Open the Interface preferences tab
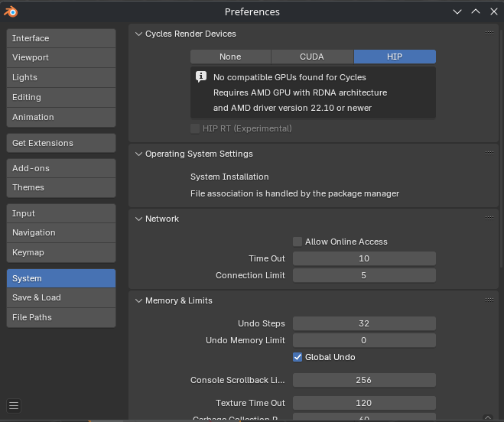 point(61,38)
